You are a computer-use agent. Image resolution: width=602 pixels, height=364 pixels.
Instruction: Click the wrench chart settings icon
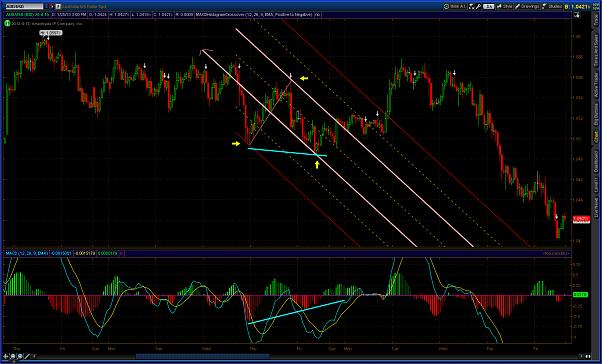tap(478, 7)
